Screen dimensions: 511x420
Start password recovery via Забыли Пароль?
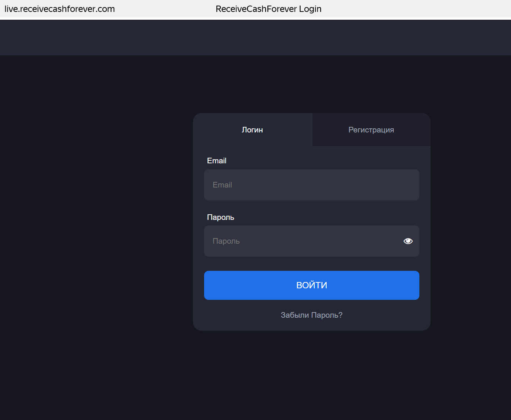311,315
